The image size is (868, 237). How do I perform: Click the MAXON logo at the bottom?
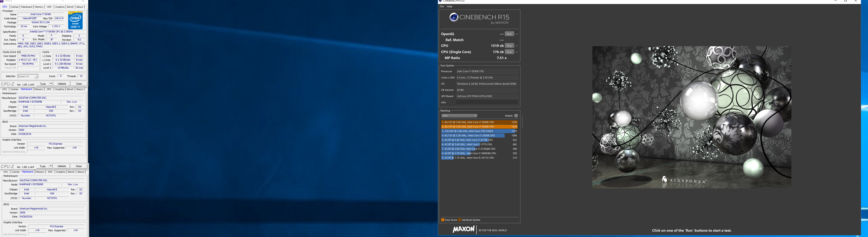(463, 229)
